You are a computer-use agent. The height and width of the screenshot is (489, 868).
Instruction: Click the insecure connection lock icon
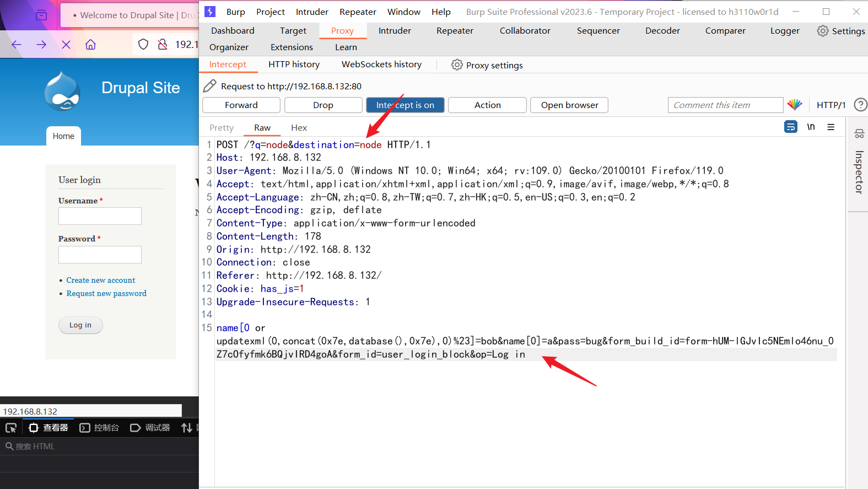[163, 44]
